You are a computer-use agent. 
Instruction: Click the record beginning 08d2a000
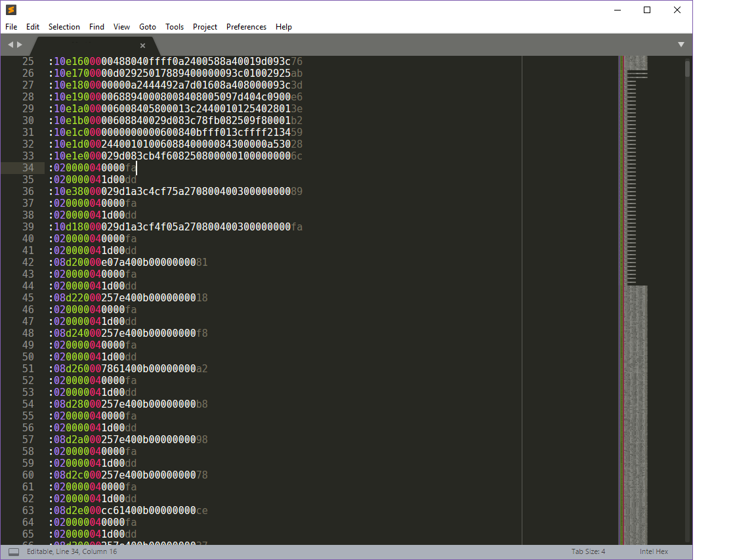[x=128, y=439]
